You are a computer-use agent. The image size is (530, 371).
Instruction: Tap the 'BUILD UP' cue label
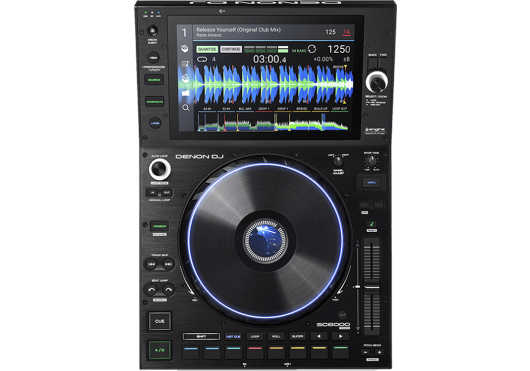tap(320, 109)
